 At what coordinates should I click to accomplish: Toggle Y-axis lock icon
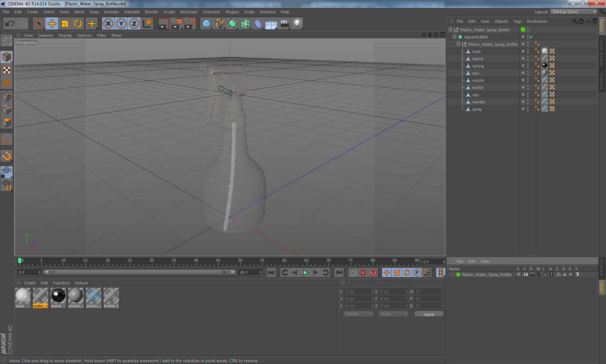[121, 24]
